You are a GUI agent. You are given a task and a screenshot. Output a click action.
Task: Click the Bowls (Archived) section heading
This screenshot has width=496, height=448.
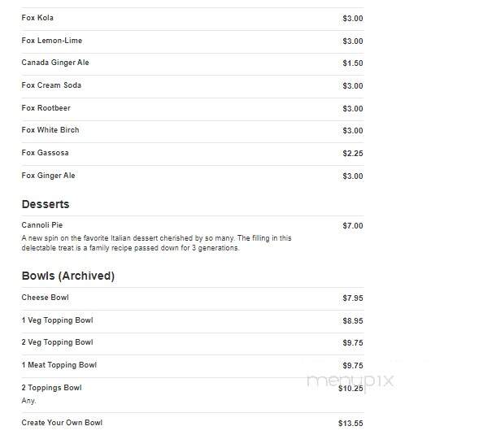(x=68, y=276)
